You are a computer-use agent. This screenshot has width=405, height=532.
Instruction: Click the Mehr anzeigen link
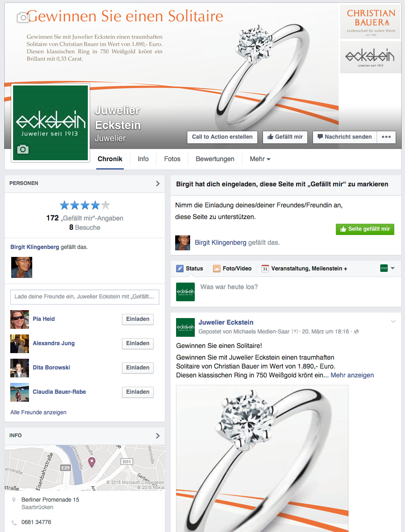point(352,375)
